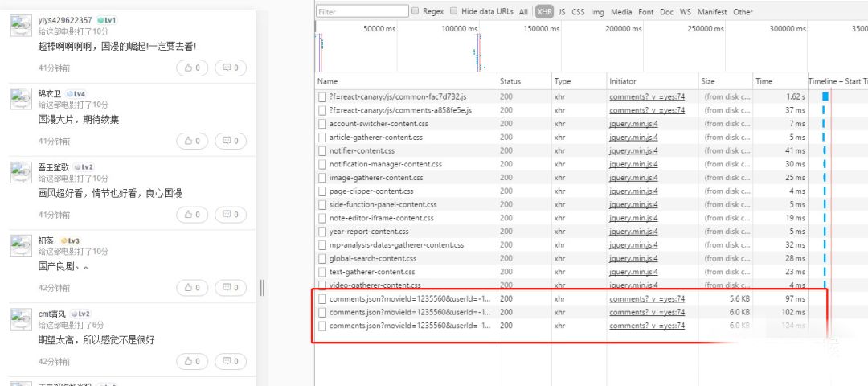Sort requests by the Name column header
868x386 pixels.
coord(328,81)
